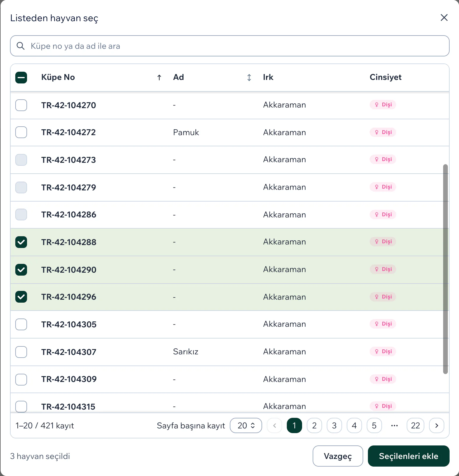Select current page 1 button
This screenshot has height=476, width=459.
[x=294, y=425]
